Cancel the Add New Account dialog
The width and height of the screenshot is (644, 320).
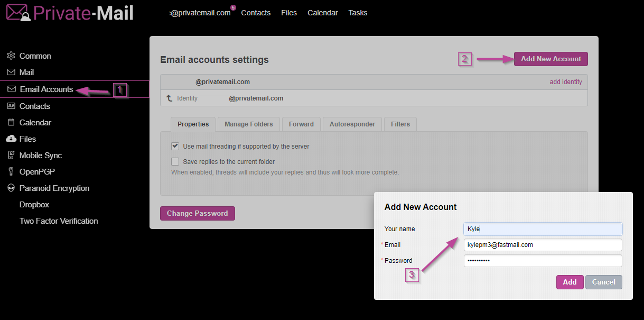coord(603,282)
